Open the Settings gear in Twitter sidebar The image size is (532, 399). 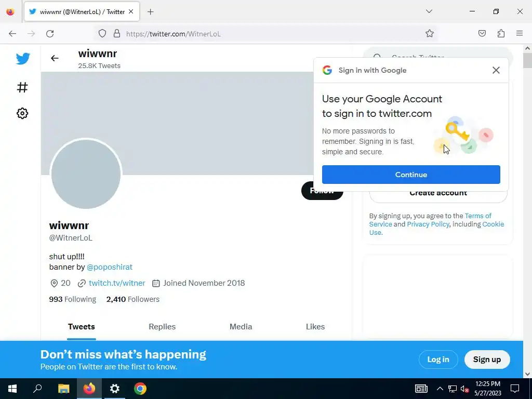pos(22,113)
